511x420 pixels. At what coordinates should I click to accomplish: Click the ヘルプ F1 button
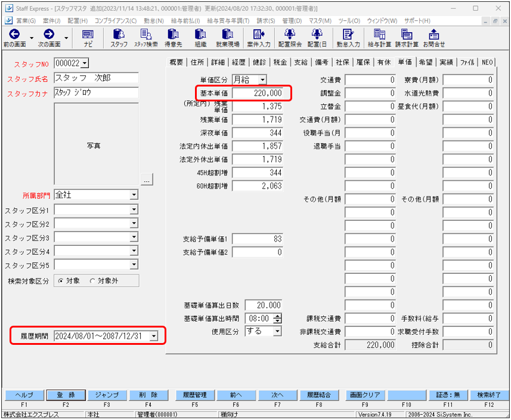click(x=24, y=395)
